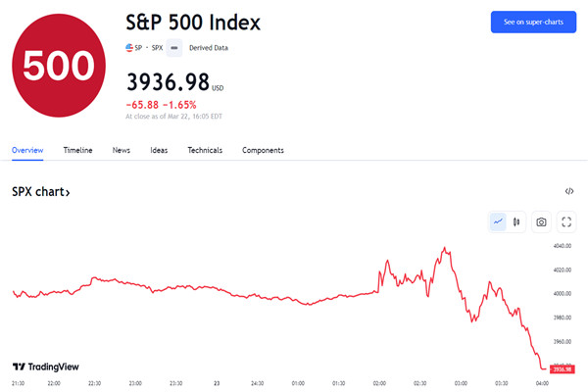Open the Overview tab
The height and width of the screenshot is (392, 588).
pyautogui.click(x=27, y=150)
